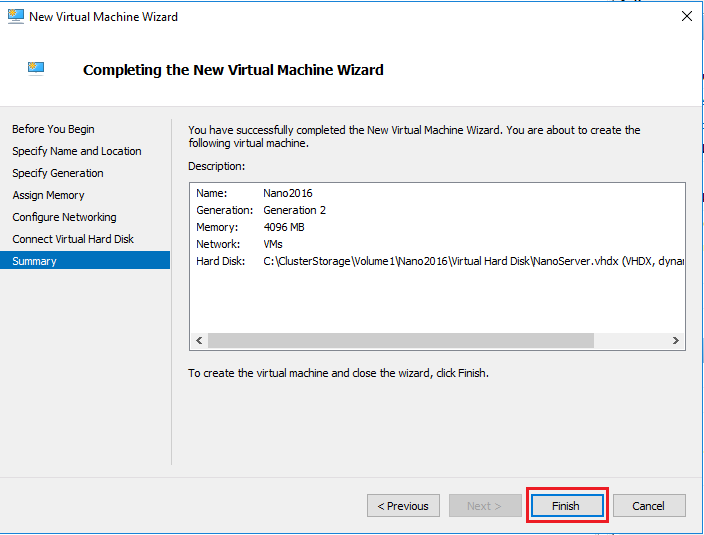The height and width of the screenshot is (535, 704).
Task: Click the Previous button
Action: 403,506
